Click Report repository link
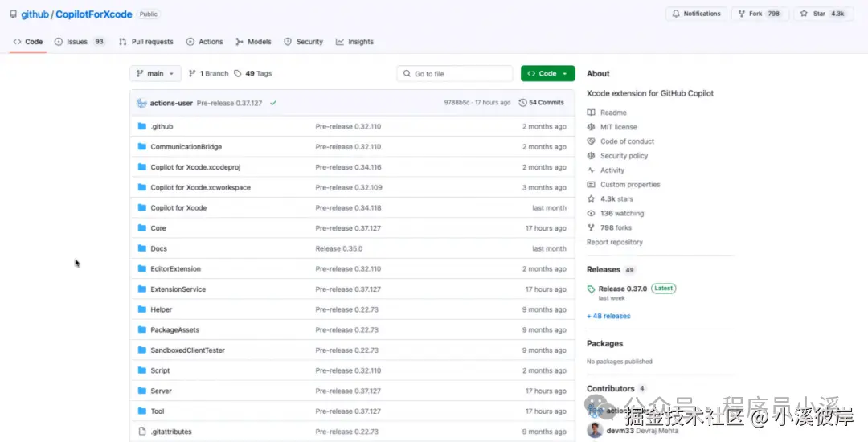Screen dimensions: 868x442 point(615,242)
